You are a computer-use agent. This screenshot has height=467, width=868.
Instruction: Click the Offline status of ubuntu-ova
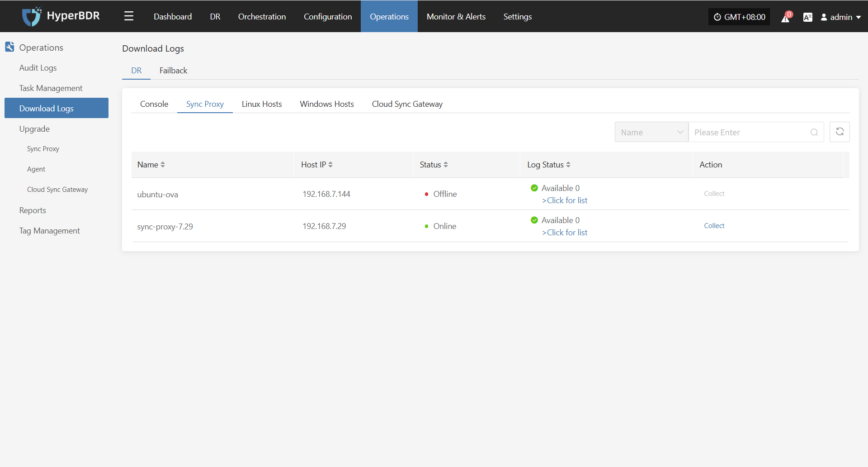pos(441,194)
